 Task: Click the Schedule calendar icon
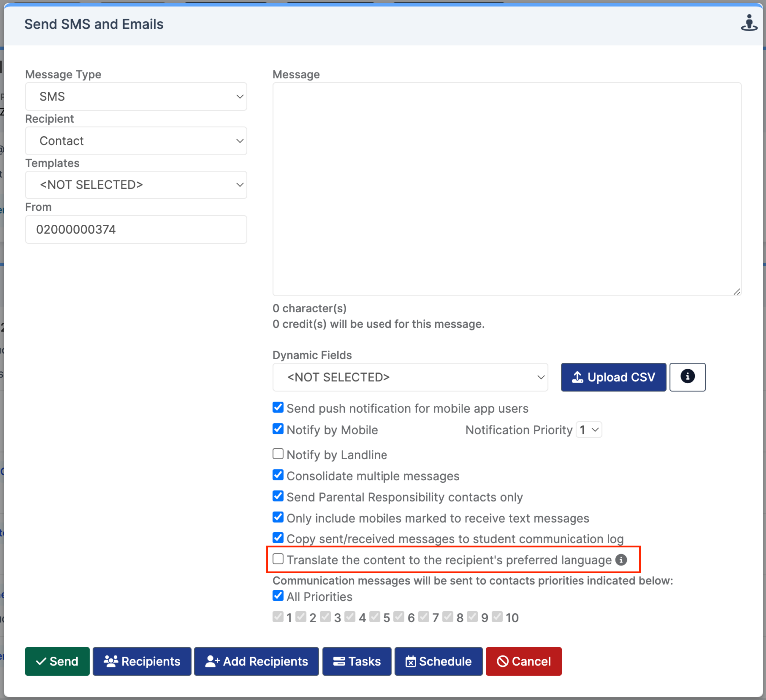(410, 661)
